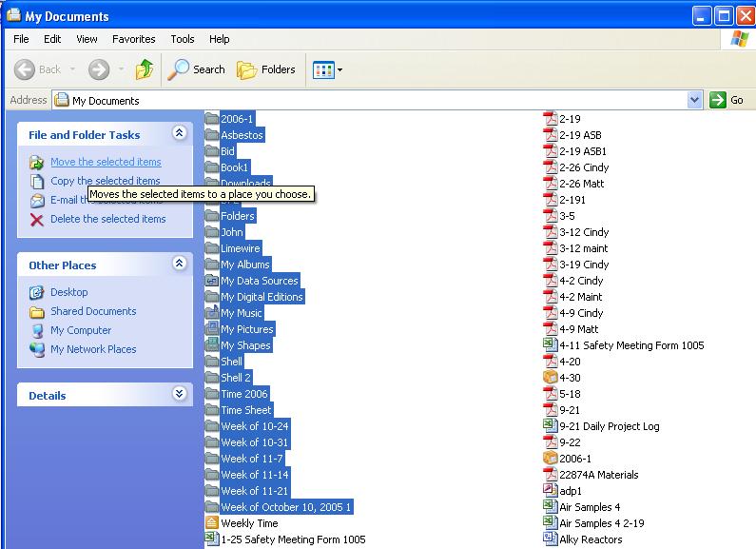The width and height of the screenshot is (756, 549).
Task: Select the 1-25 Safety Meeting Form 1005 file
Action: pos(293,539)
